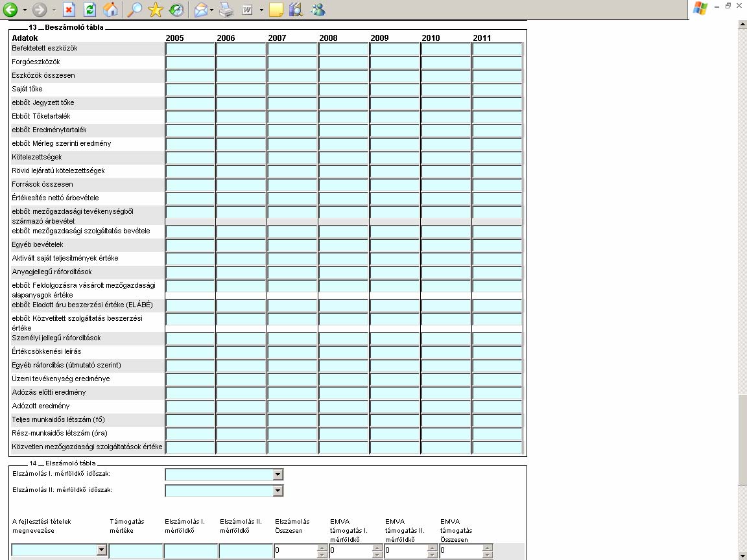
Task: Stop loading with the red X icon
Action: [69, 10]
